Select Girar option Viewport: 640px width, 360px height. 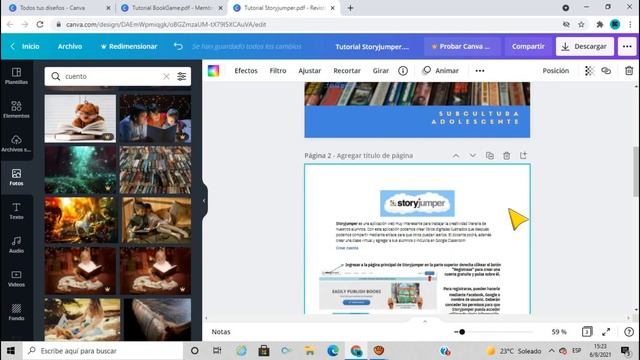pos(380,71)
